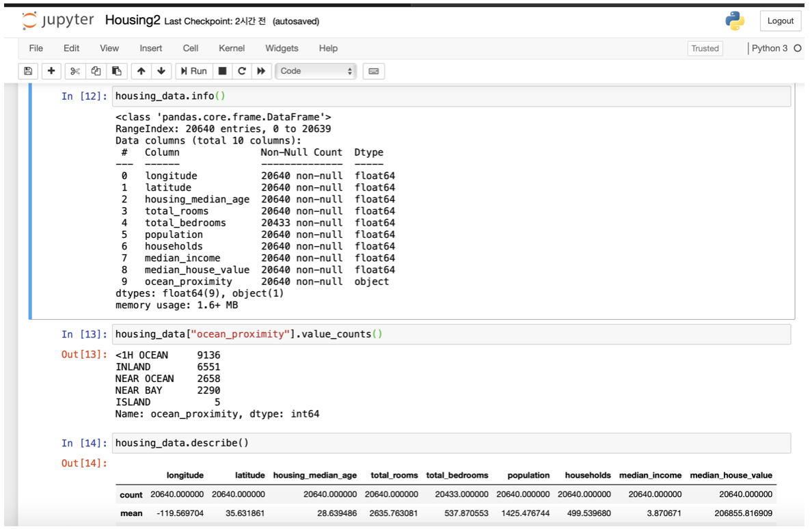
Task: Click the ocean_proximity row in info output
Action: coord(255,282)
